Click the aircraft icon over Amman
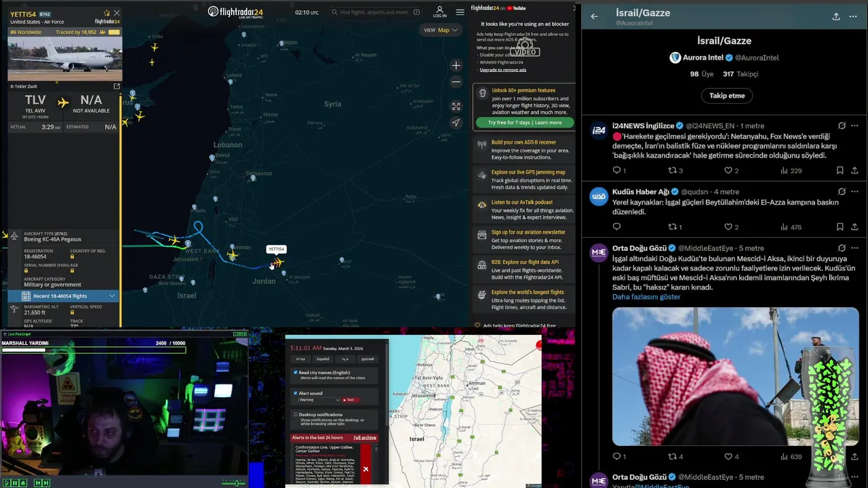The image size is (868, 488). 233,255
